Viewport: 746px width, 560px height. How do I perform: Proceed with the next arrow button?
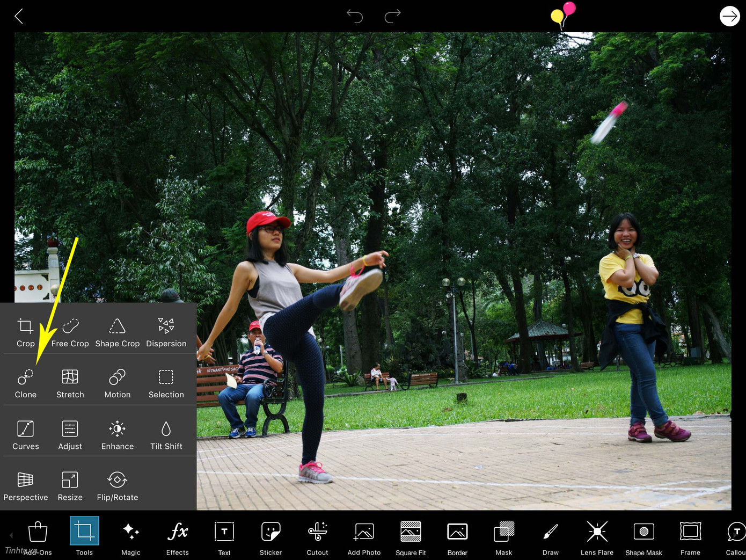coord(729,16)
